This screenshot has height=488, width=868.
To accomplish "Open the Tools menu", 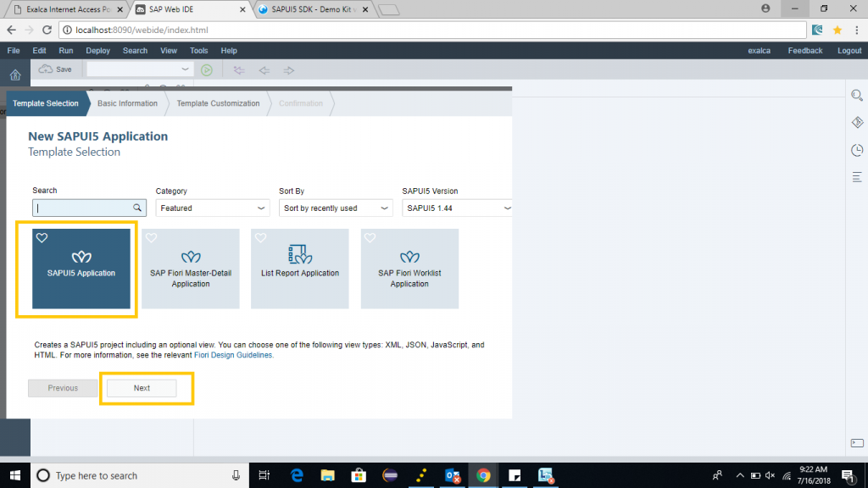I will tap(198, 50).
